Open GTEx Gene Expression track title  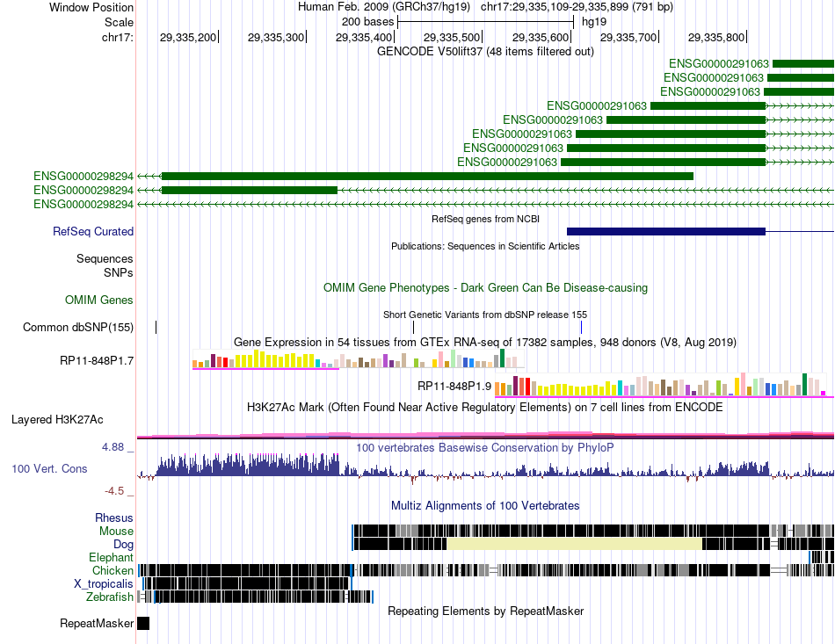[x=485, y=343]
